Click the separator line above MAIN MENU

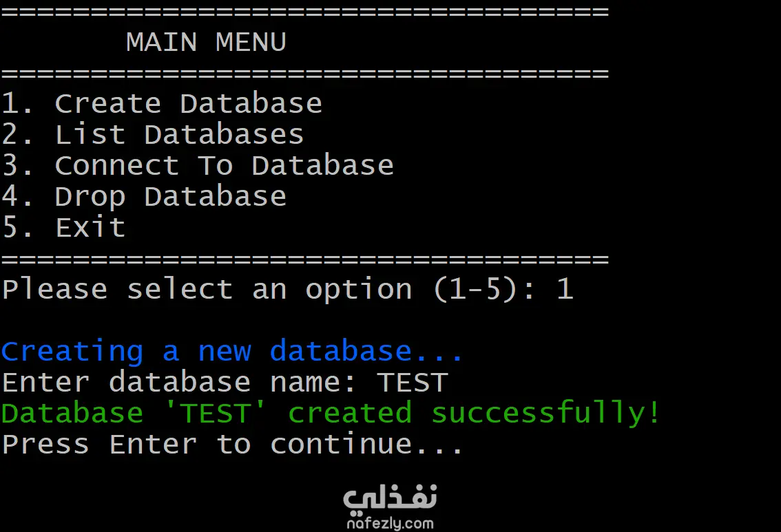304,12
